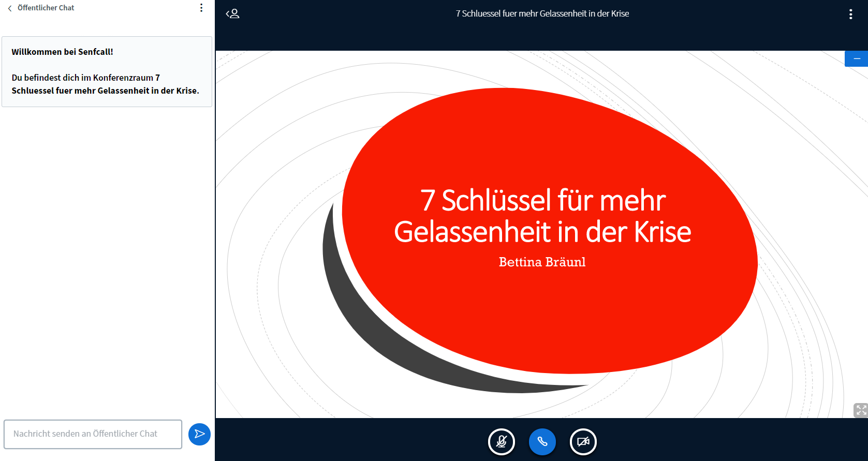Click the slide's second title line 'Gelassenheit in der Krise'
This screenshot has width=868, height=461.
click(x=542, y=232)
